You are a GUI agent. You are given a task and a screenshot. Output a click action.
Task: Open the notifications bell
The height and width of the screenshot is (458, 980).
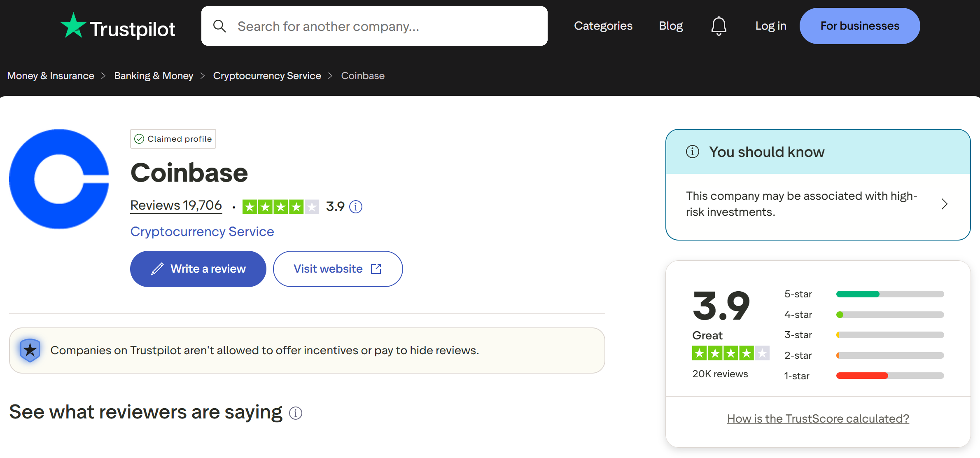click(x=719, y=26)
